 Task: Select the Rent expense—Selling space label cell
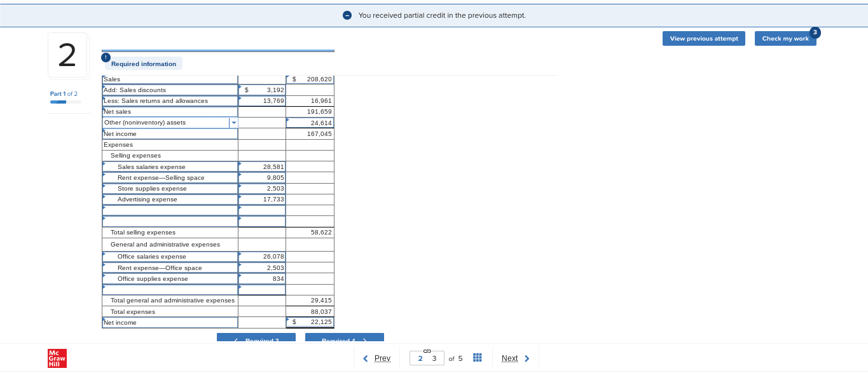coord(170,178)
